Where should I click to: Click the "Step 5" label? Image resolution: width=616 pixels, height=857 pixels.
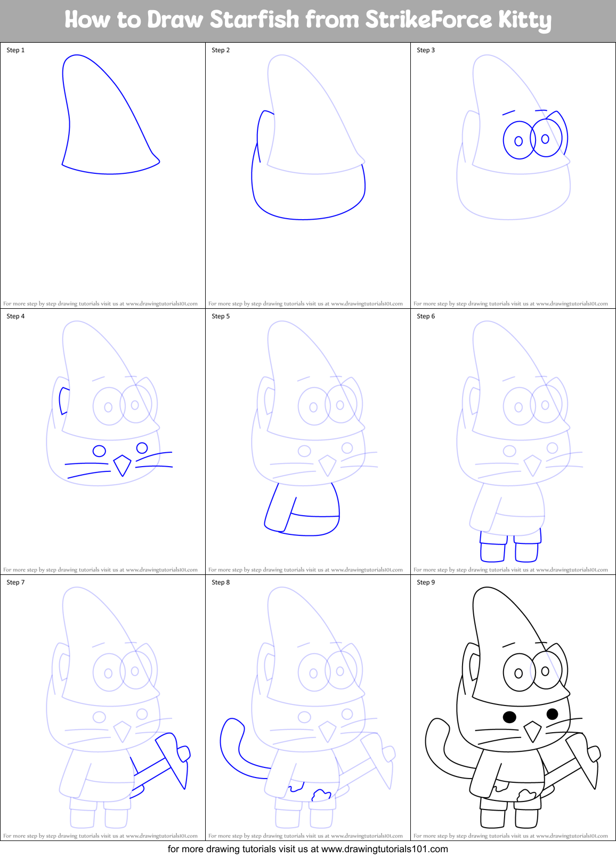(x=221, y=316)
